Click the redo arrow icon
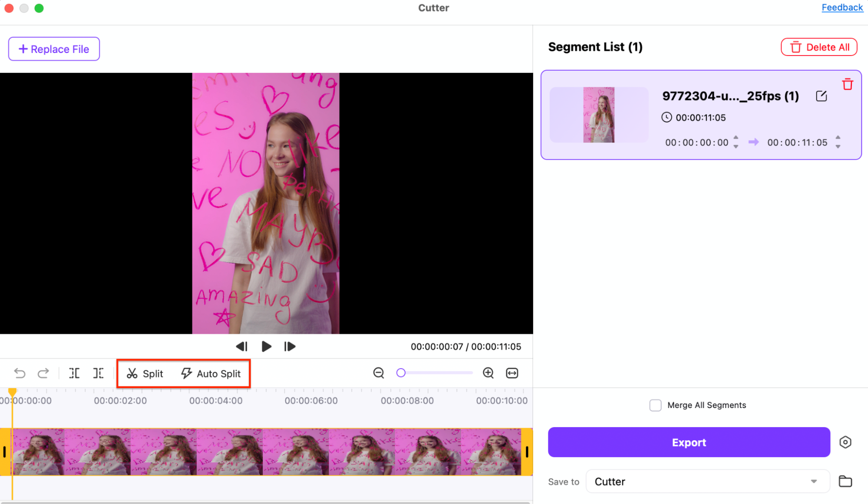Screen dimensions: 868x504 point(43,373)
